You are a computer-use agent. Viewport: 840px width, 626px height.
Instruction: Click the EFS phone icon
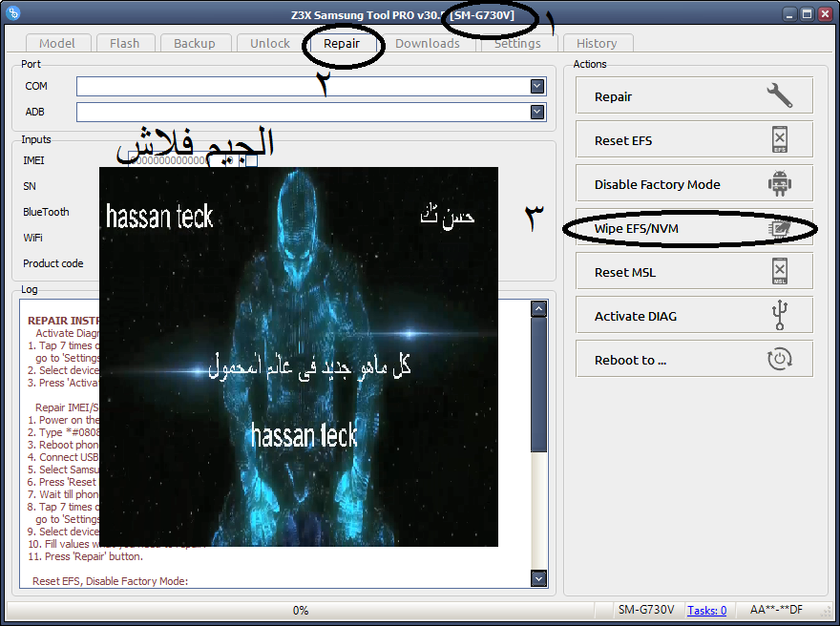[780, 139]
